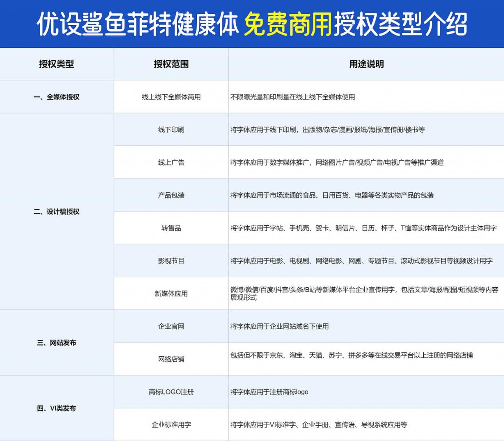Click the 授权范围 column header

click(171, 63)
